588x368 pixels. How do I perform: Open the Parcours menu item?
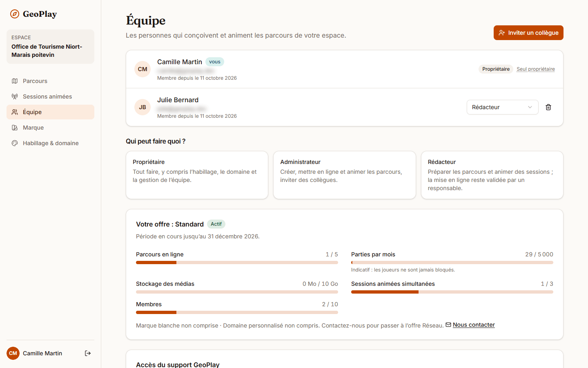pos(50,81)
